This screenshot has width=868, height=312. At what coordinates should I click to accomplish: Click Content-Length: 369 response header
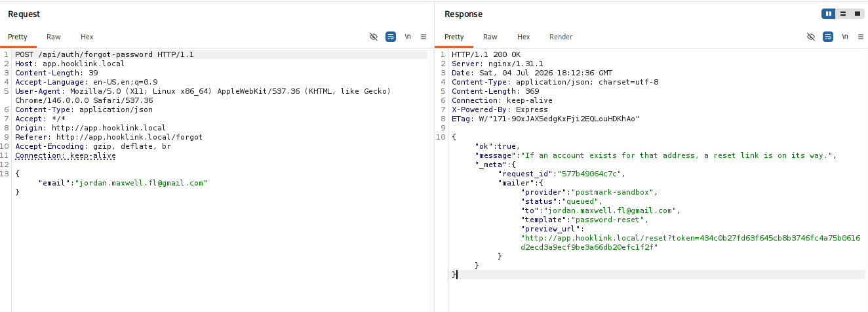tap(495, 91)
